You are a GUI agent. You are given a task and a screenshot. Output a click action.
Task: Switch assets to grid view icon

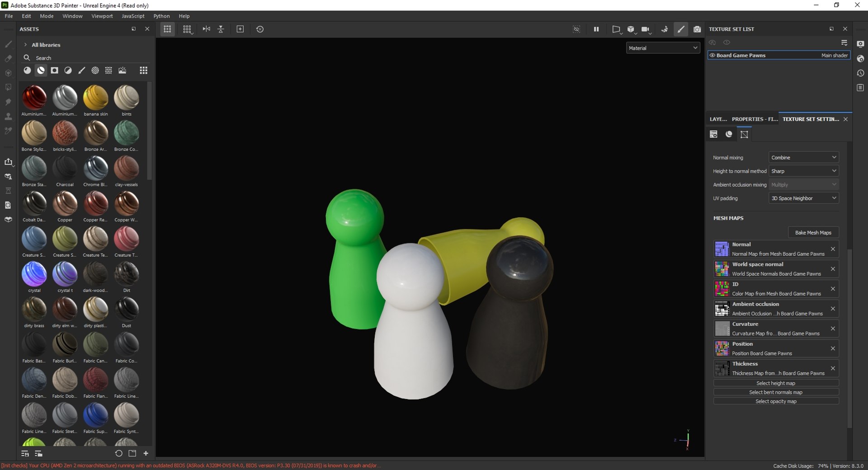click(143, 70)
